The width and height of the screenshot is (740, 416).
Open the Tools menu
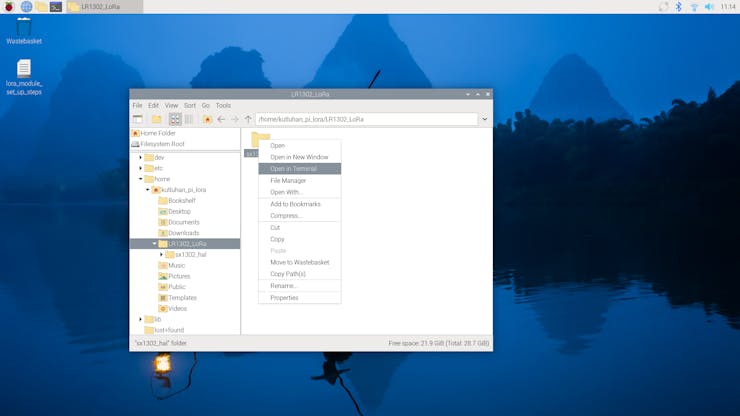pyautogui.click(x=223, y=105)
